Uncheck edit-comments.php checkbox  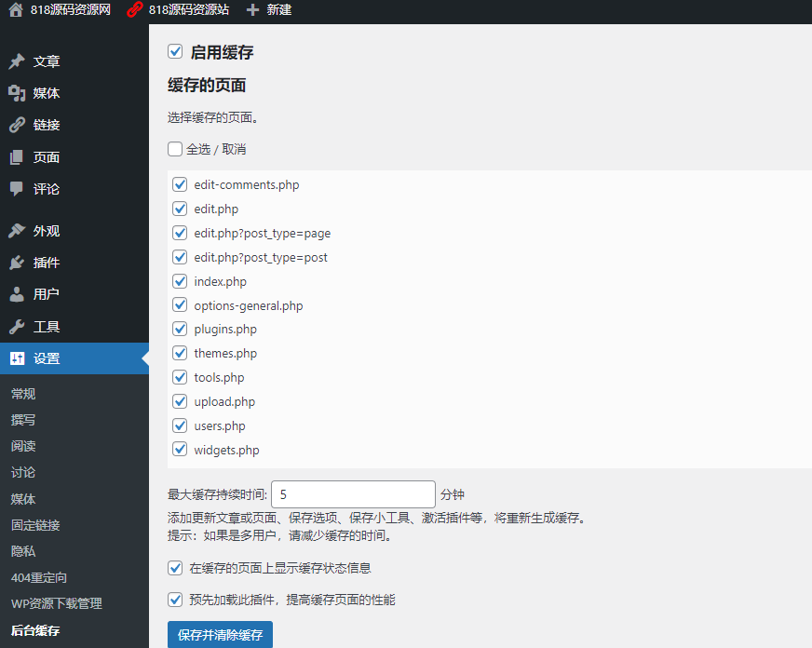click(x=180, y=184)
